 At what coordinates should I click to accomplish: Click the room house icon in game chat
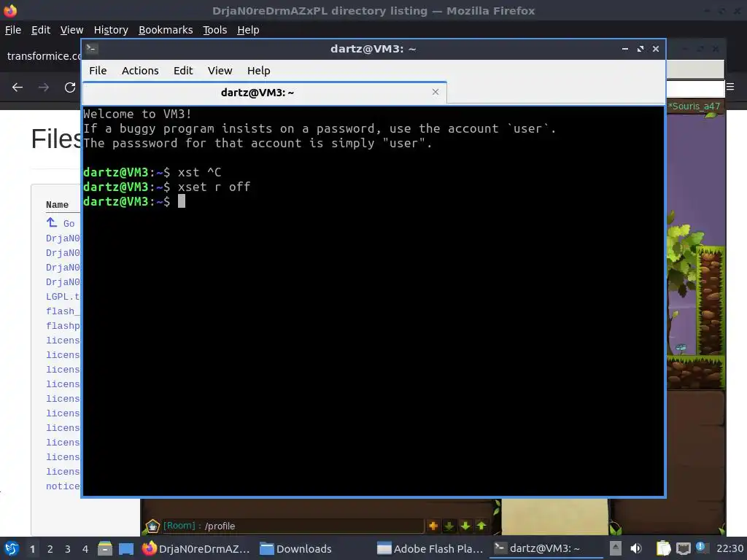(x=152, y=526)
